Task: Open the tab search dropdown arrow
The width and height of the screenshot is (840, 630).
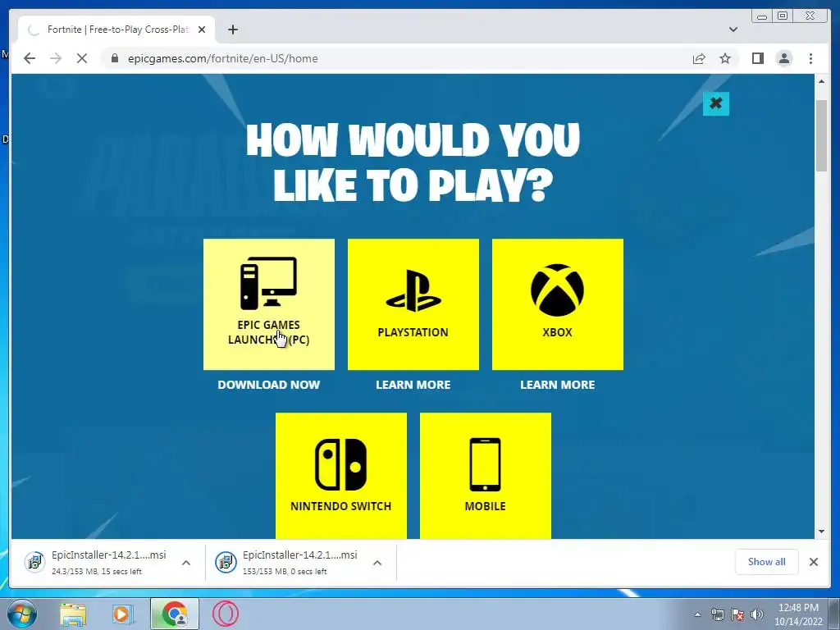Action: [x=733, y=30]
